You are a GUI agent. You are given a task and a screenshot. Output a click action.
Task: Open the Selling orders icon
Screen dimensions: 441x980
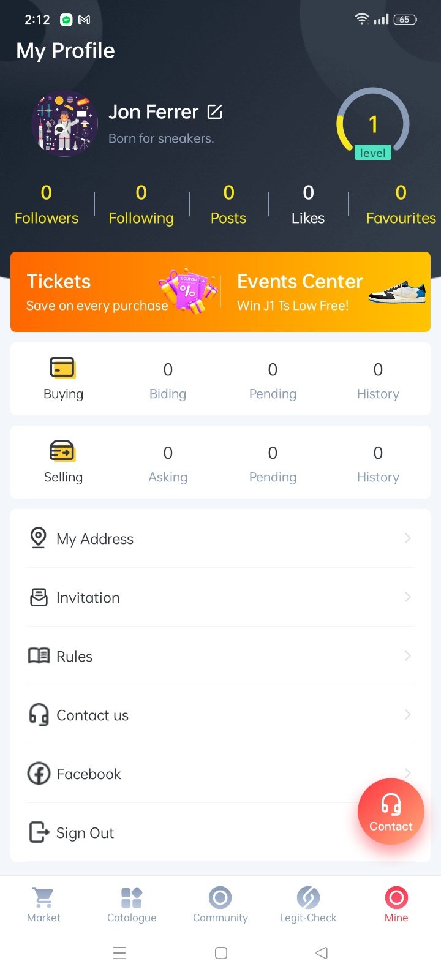pos(62,451)
